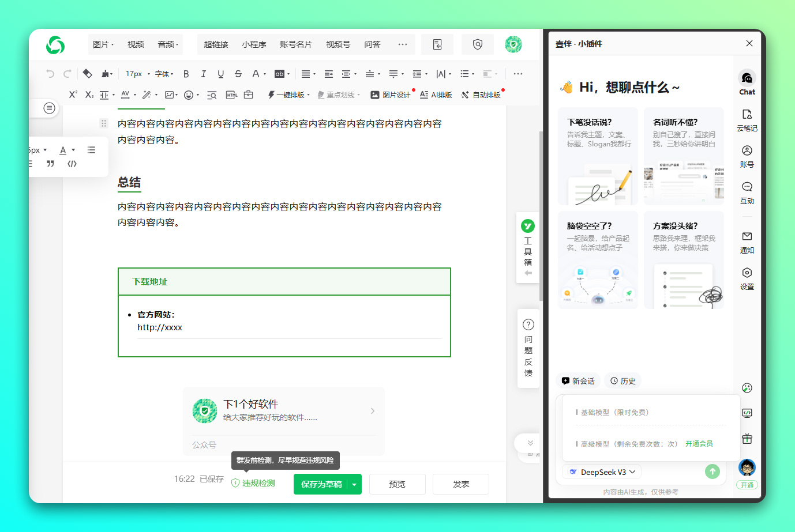Open the 超链接 hyperlink menu item
795x532 pixels.
tap(216, 44)
